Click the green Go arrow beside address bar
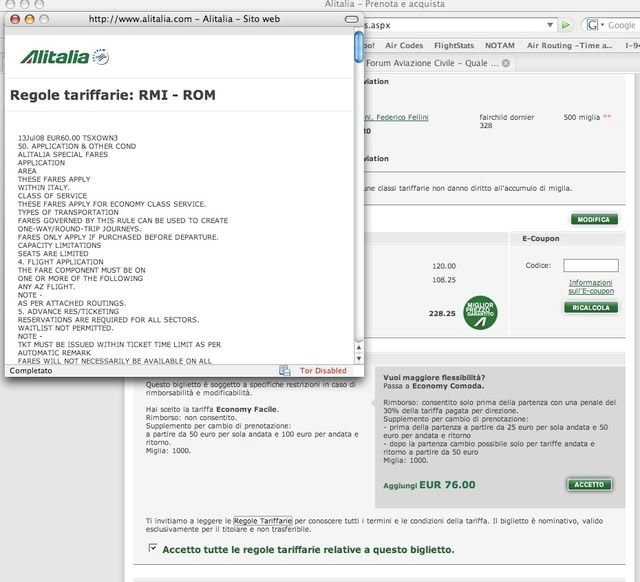The image size is (640, 582). pos(566,25)
